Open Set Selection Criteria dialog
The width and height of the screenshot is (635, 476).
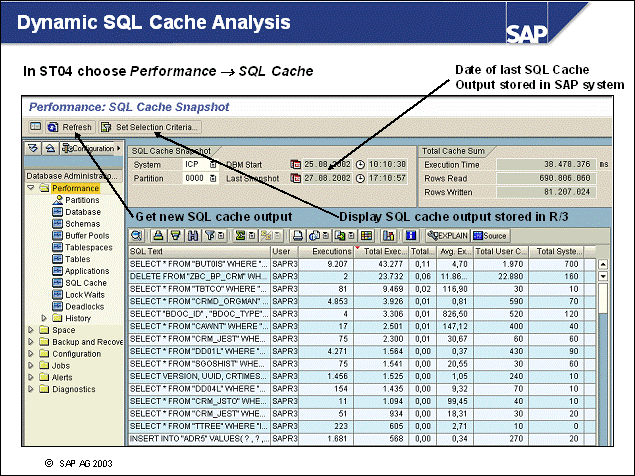click(x=150, y=127)
